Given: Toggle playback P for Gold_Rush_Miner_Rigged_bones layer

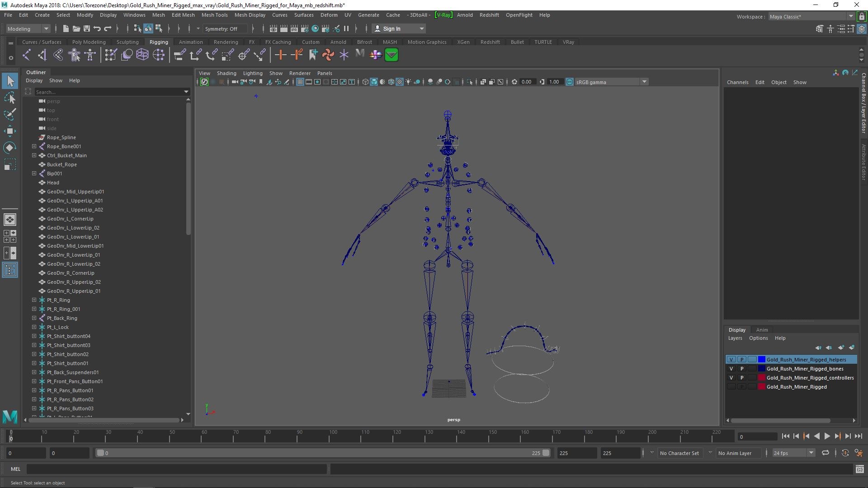Looking at the screenshot, I should (x=741, y=369).
